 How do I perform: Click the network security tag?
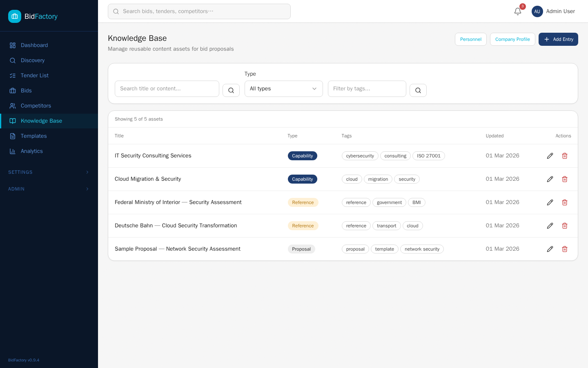click(422, 249)
